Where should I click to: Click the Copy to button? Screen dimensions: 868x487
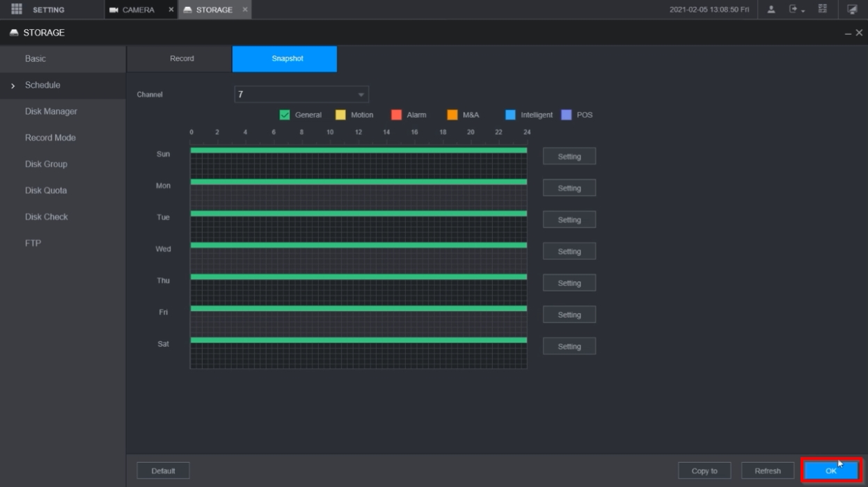(x=704, y=471)
